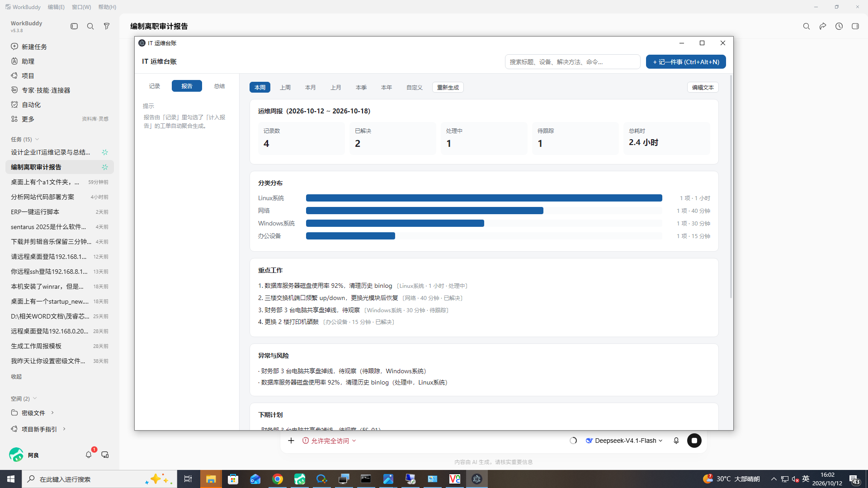
Task: Open 自动化 in sidebar
Action: 60,104
